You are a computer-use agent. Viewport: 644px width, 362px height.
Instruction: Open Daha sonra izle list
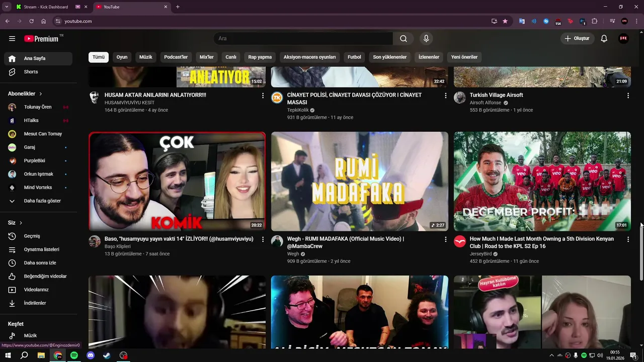(x=38, y=263)
